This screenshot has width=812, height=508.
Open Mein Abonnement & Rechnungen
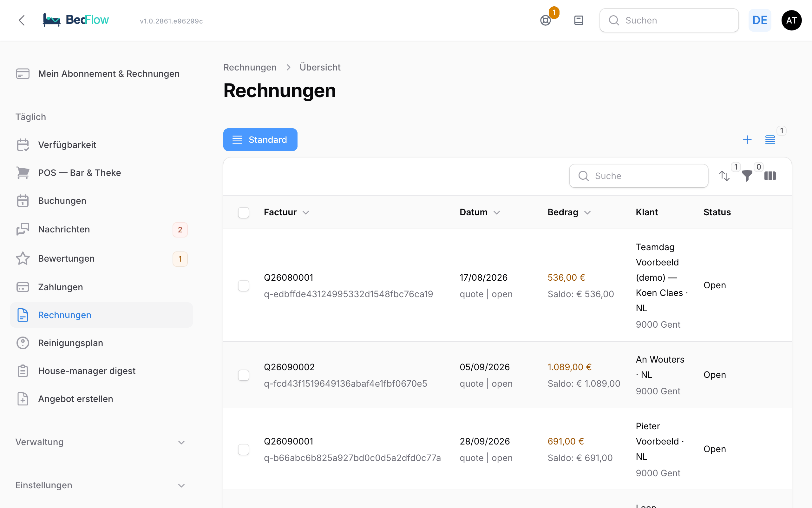point(101,74)
